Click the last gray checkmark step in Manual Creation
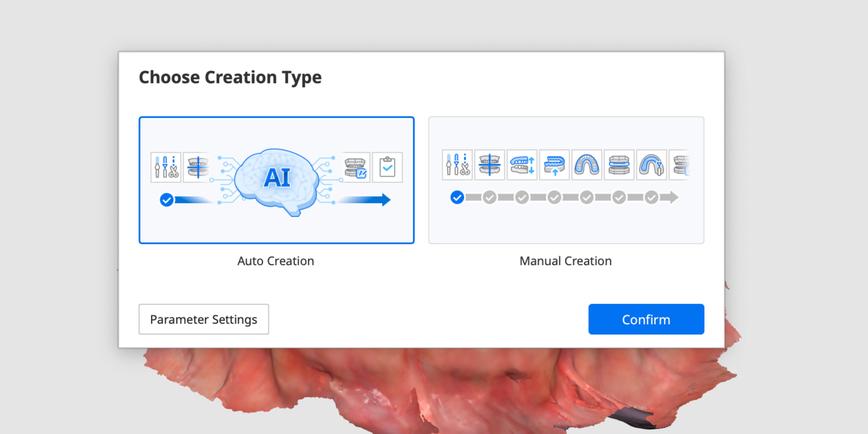868x434 pixels. click(651, 198)
